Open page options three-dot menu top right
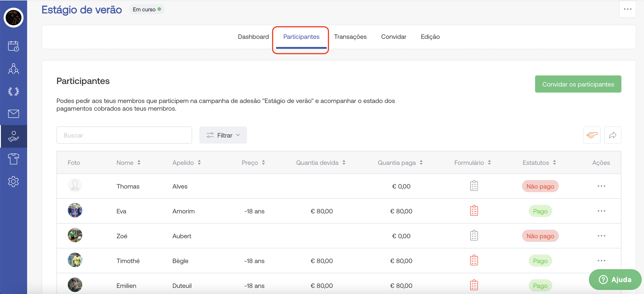 point(627,9)
